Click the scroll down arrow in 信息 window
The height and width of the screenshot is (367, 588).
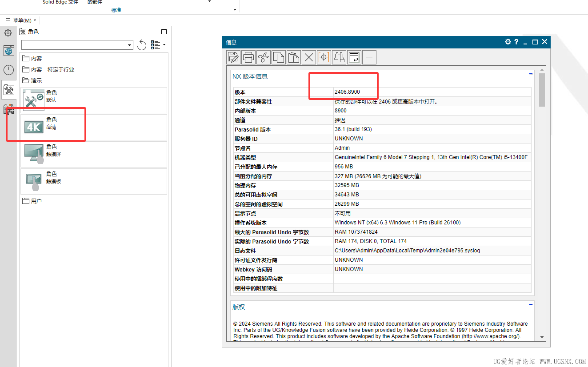click(x=542, y=337)
